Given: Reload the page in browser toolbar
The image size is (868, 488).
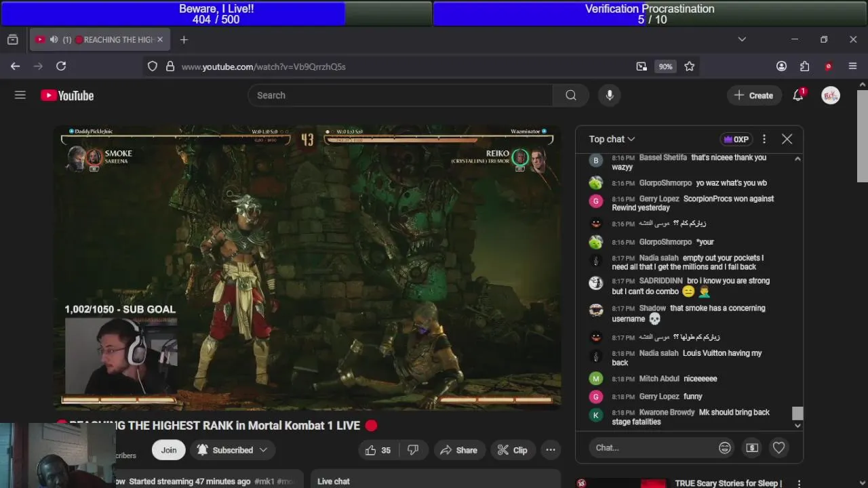Looking at the screenshot, I should click(x=61, y=66).
